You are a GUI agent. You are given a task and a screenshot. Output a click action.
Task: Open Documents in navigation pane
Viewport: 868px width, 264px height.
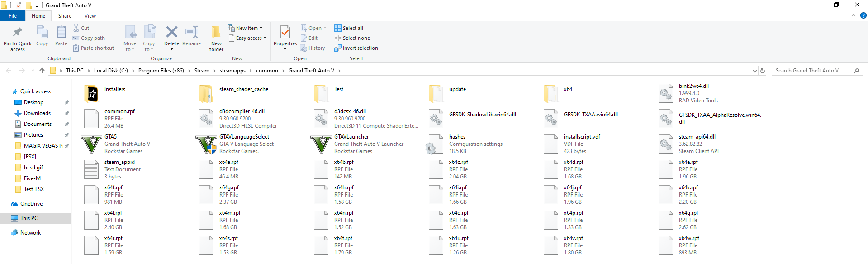pos(38,124)
